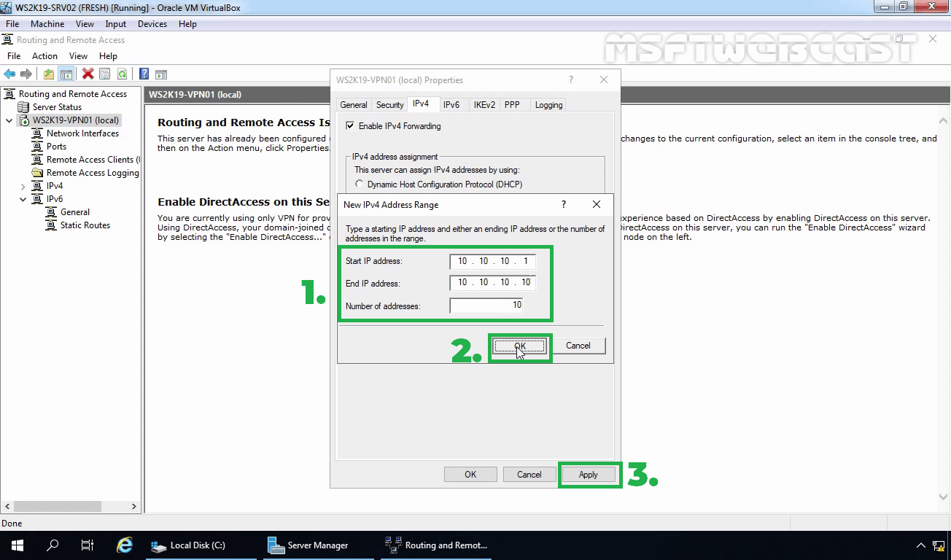This screenshot has width=951, height=560.
Task: Open the File menu of Routing and Remote Access
Action: click(14, 56)
